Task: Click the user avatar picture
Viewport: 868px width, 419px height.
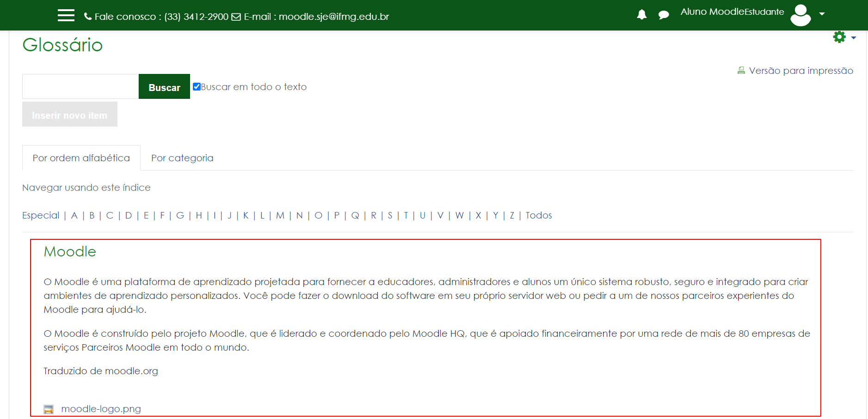Action: (801, 14)
